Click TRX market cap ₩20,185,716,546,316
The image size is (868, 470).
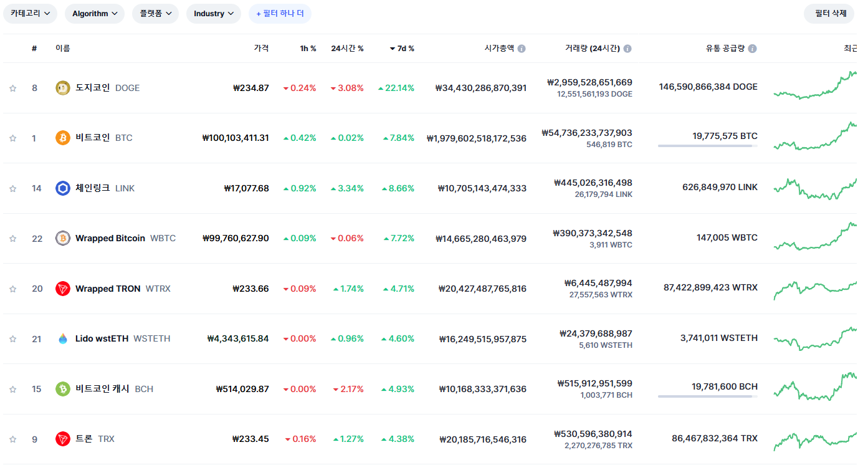[x=482, y=439]
